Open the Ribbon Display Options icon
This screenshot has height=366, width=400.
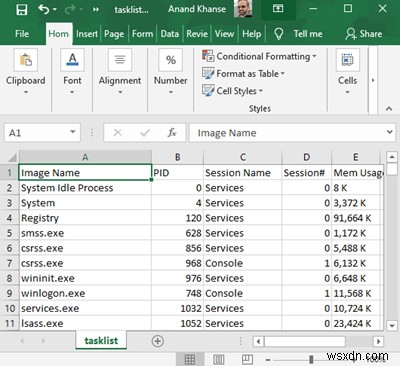pyautogui.click(x=278, y=9)
